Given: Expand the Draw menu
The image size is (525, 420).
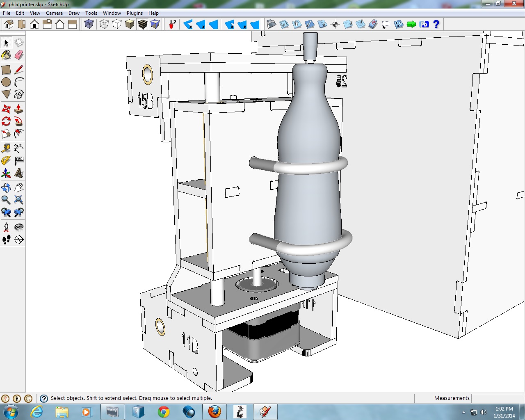Looking at the screenshot, I should (74, 13).
